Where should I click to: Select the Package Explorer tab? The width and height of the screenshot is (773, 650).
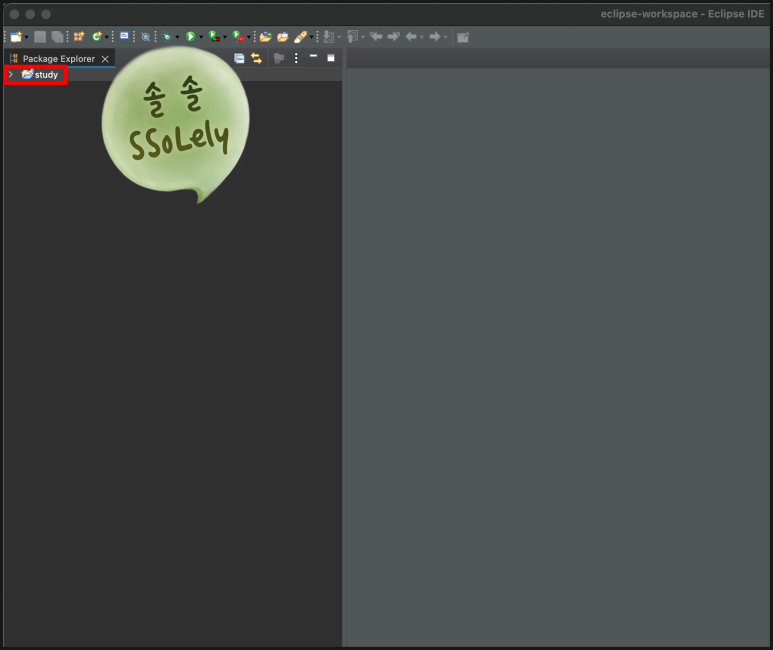59,59
